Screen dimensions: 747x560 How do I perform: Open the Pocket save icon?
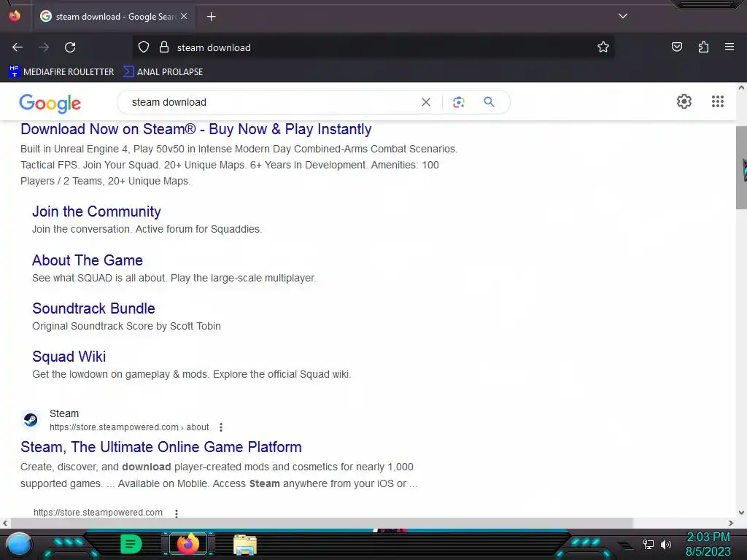[x=676, y=47]
